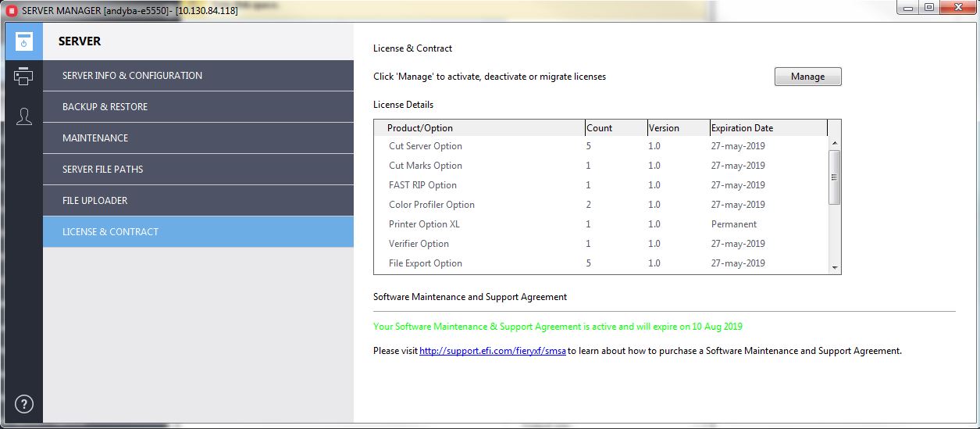Open the support.efi.com SMSA link
This screenshot has width=980, height=429.
tap(493, 351)
